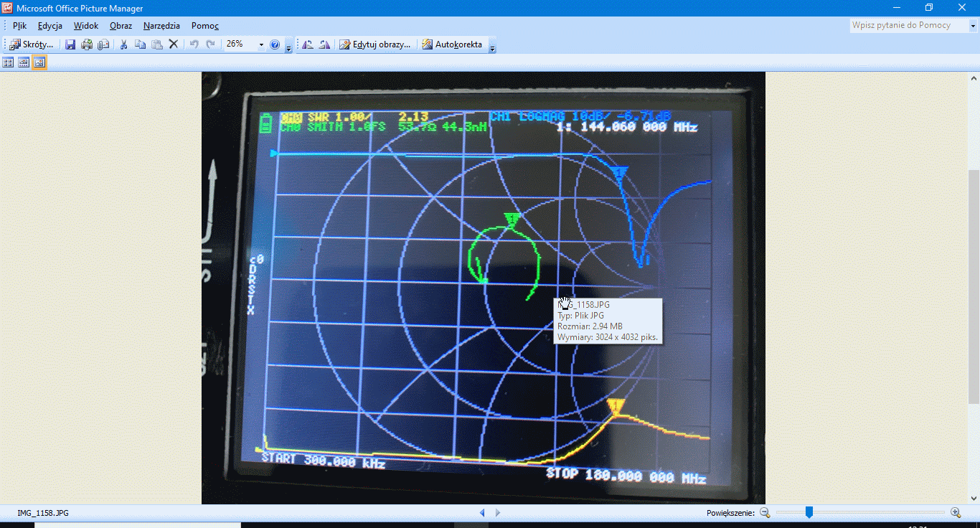
Task: Click the Delete X icon in the toolbar
Action: [x=173, y=44]
